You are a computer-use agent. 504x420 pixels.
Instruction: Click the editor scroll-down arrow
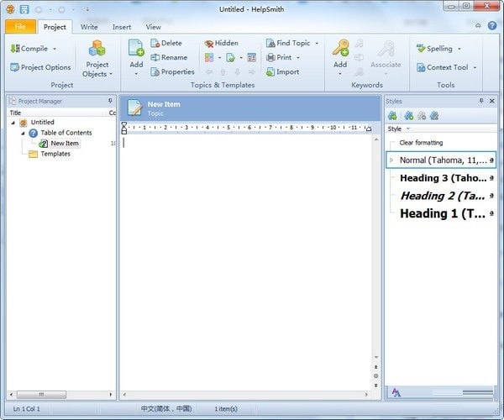click(376, 357)
